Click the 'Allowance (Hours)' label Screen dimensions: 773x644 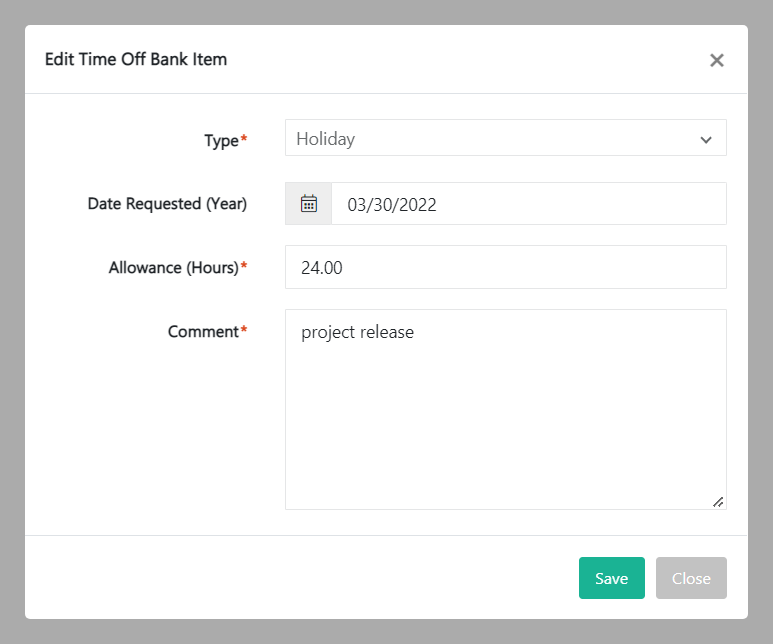click(x=173, y=268)
